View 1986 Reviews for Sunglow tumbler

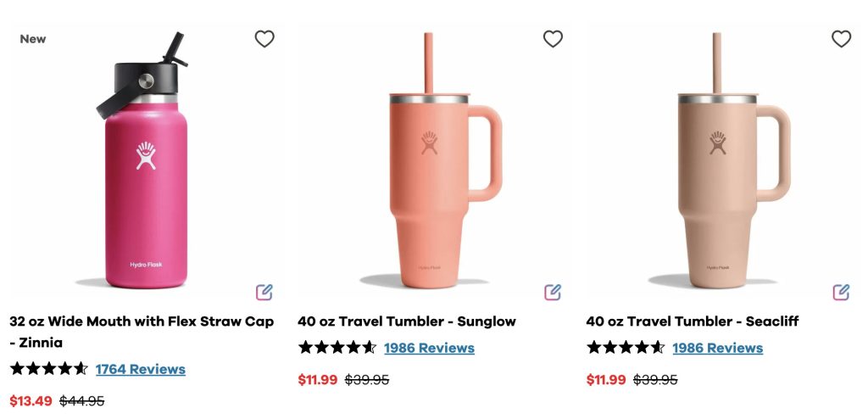[x=429, y=348]
